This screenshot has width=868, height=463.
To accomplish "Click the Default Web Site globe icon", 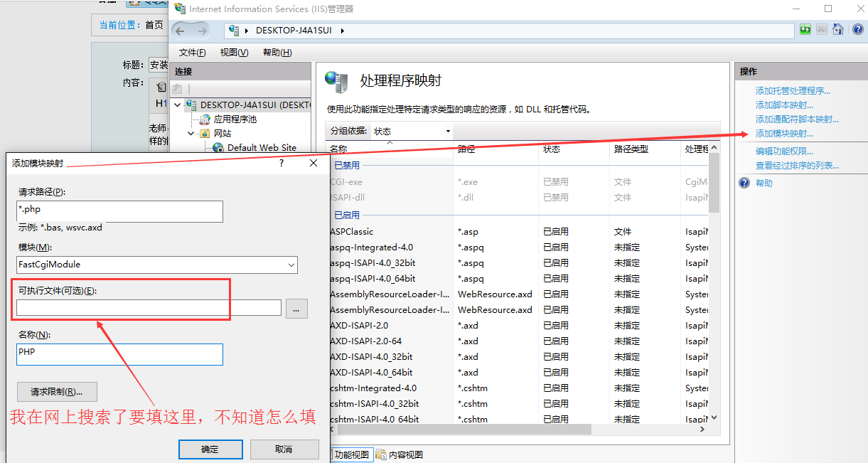I will tap(218, 148).
